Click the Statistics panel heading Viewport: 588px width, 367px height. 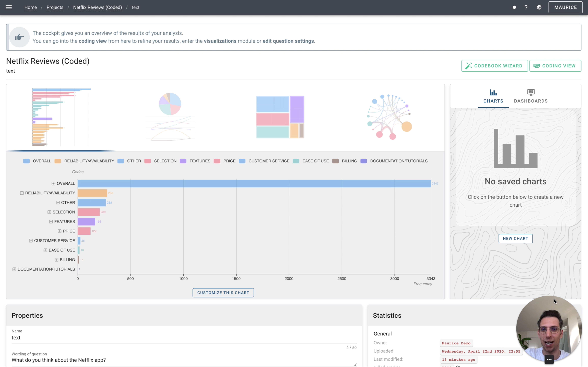click(x=387, y=315)
